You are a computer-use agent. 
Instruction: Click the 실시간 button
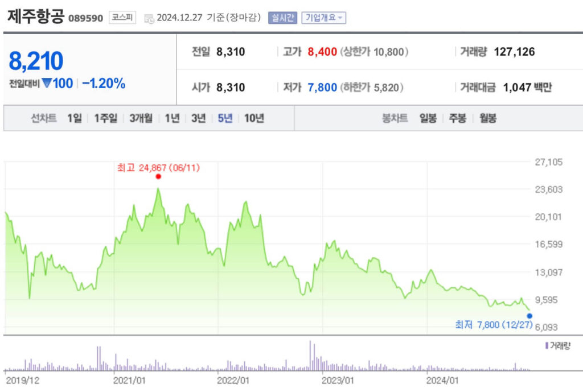[282, 18]
